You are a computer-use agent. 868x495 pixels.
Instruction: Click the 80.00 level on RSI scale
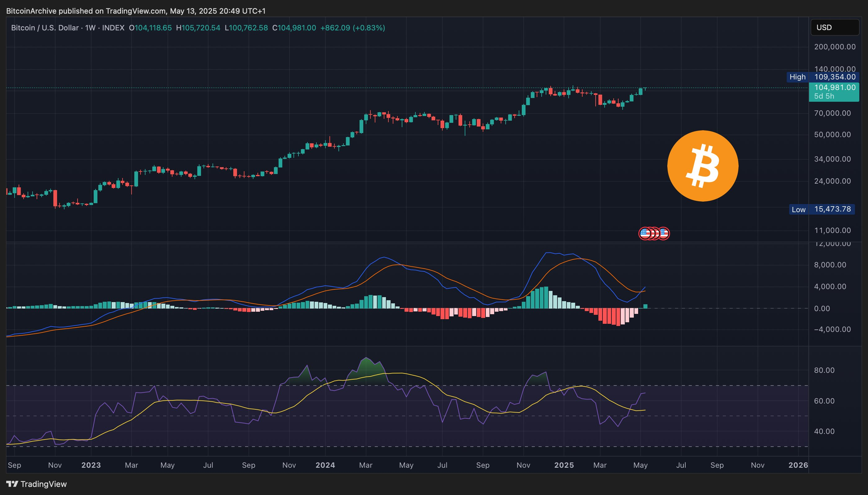pos(824,370)
